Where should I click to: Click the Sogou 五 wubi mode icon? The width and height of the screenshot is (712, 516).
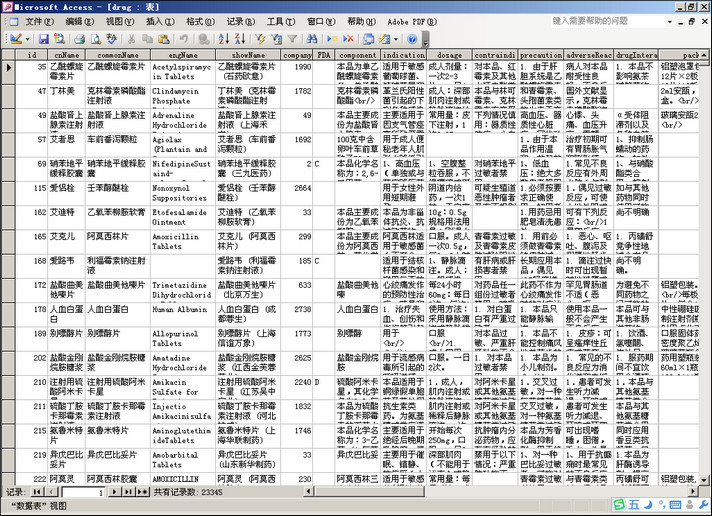coord(633,504)
